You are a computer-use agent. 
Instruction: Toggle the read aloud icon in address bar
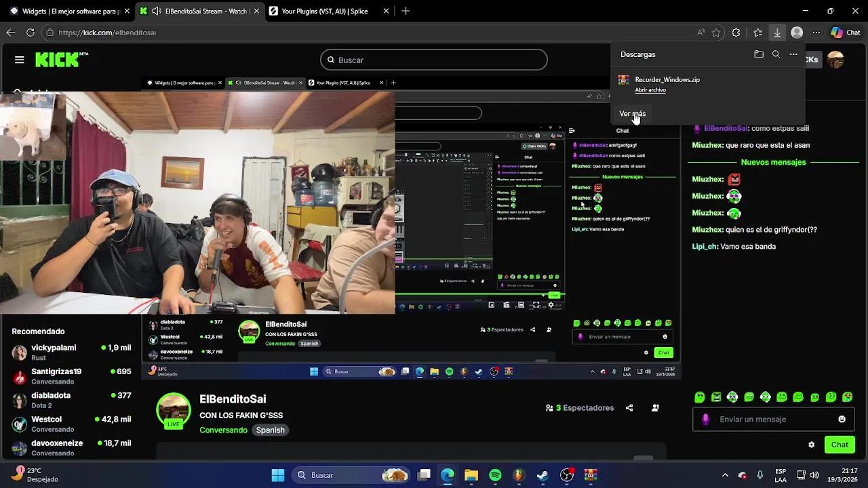point(701,33)
